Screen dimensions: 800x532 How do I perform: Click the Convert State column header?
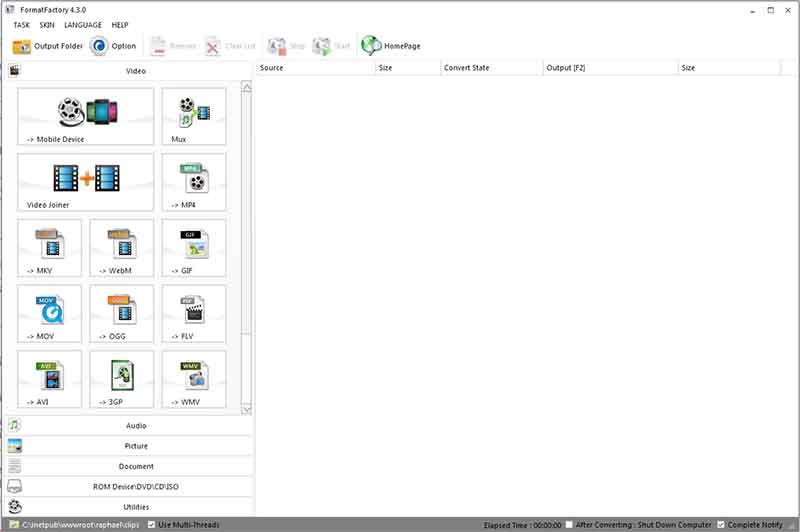(x=492, y=68)
